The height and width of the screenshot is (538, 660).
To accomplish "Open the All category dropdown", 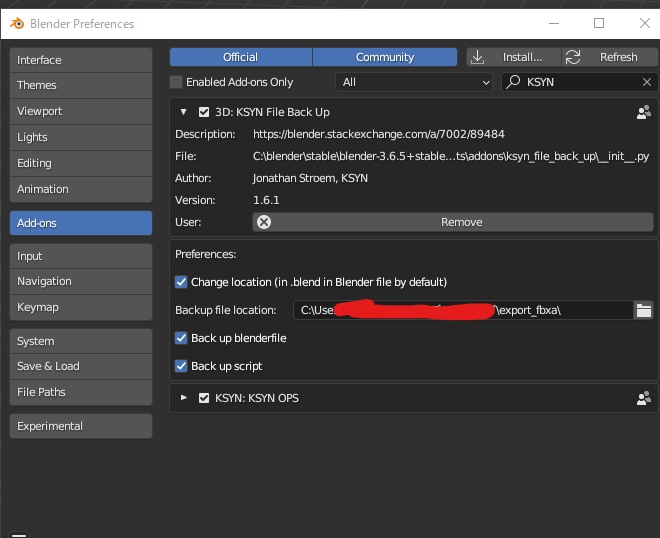I will [x=414, y=82].
